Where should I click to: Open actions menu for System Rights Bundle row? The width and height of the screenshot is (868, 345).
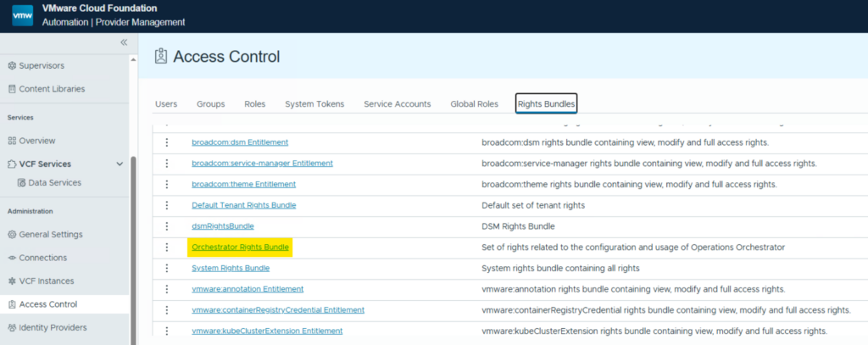(x=167, y=268)
